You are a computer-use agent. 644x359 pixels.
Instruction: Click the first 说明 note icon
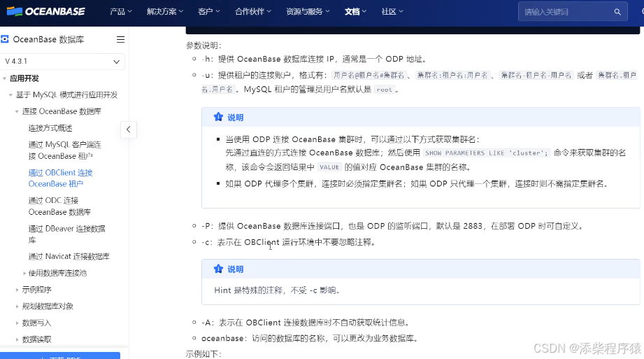point(218,117)
